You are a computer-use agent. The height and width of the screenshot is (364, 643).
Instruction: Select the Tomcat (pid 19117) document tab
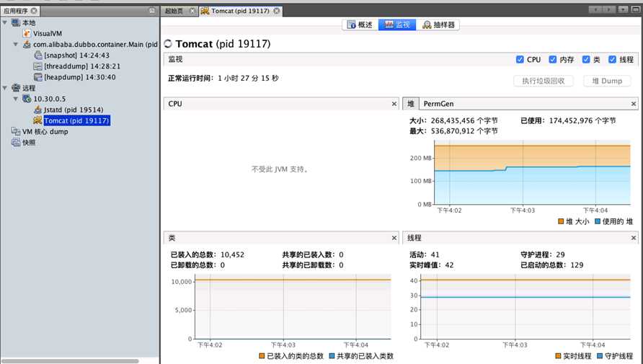click(x=240, y=11)
